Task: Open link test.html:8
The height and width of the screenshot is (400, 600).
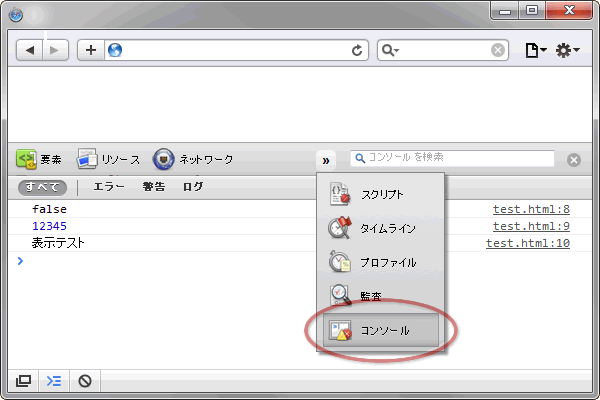Action: (531, 209)
